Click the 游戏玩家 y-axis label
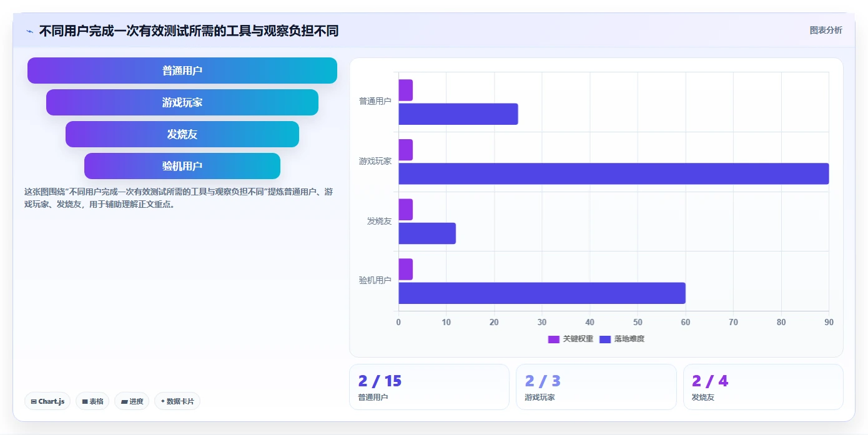 (x=375, y=161)
